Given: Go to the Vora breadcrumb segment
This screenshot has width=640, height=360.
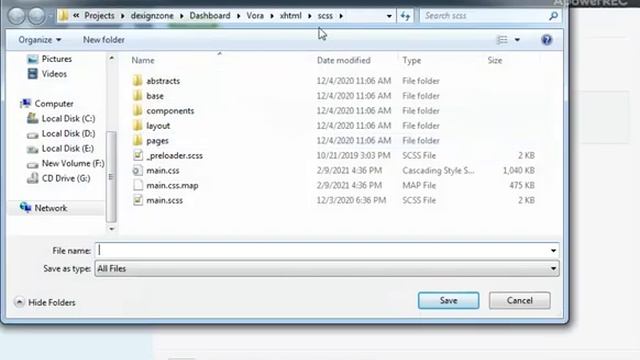Looking at the screenshot, I should click(x=255, y=16).
